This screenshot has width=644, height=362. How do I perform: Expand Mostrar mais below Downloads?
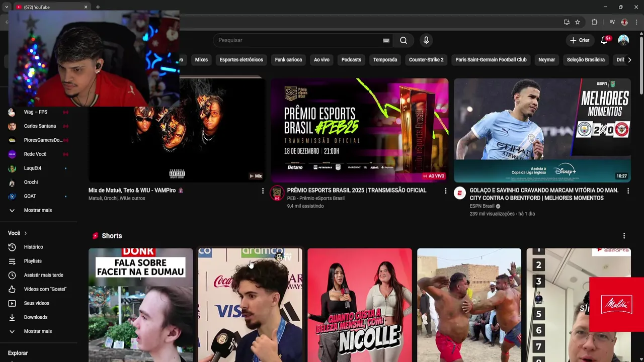38,332
